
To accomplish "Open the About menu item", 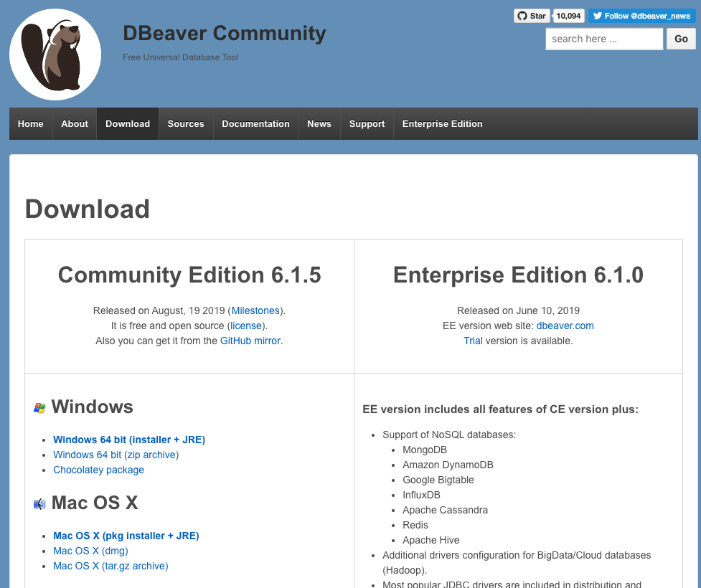I will pos(75,124).
